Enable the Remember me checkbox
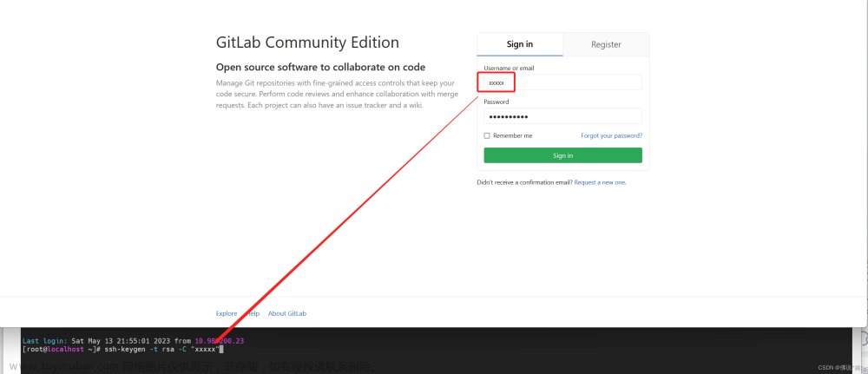The width and height of the screenshot is (868, 374). 487,135
